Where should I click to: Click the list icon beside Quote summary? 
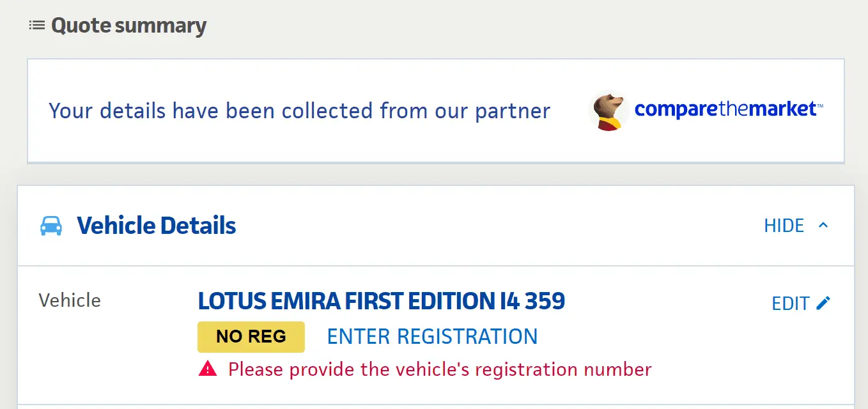pos(37,26)
